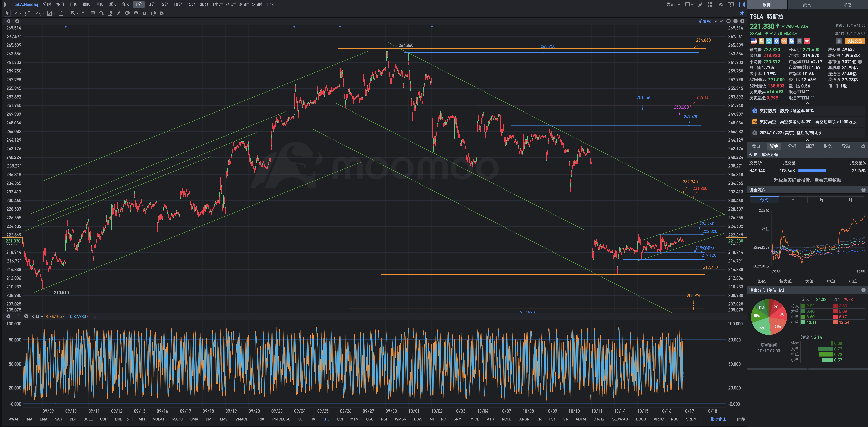
Task: Zoom in the chart with plus icon
Action: pyautogui.click(x=742, y=21)
